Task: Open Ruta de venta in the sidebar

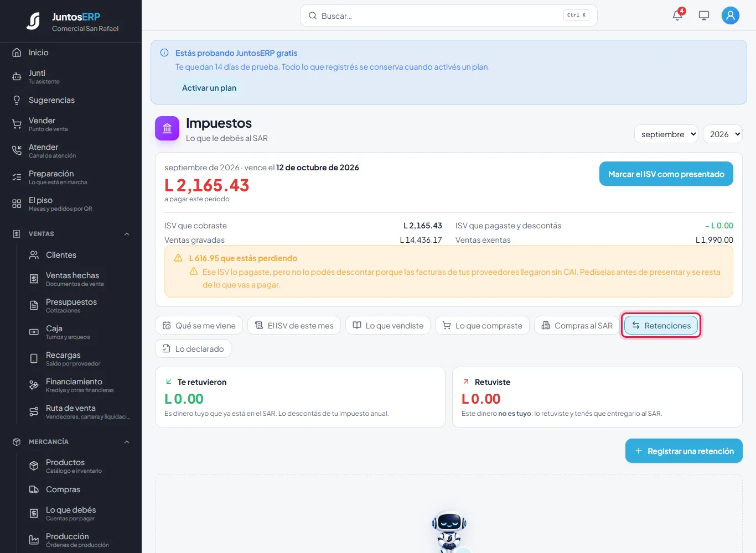Action: pyautogui.click(x=79, y=412)
